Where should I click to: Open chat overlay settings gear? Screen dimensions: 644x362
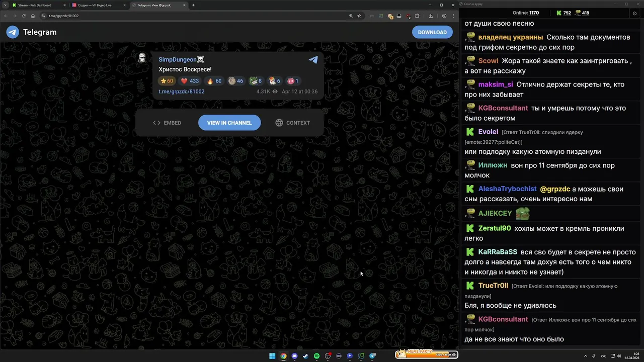634,14
